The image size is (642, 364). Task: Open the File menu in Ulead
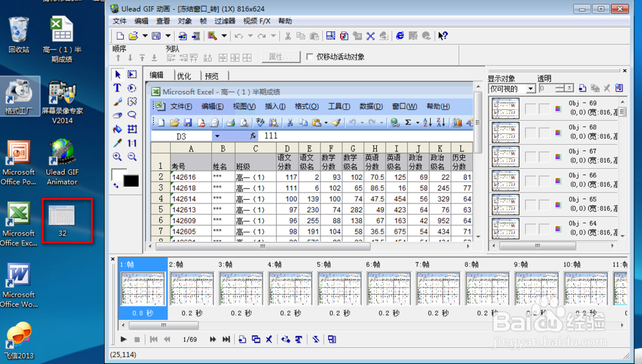pyautogui.click(x=119, y=21)
